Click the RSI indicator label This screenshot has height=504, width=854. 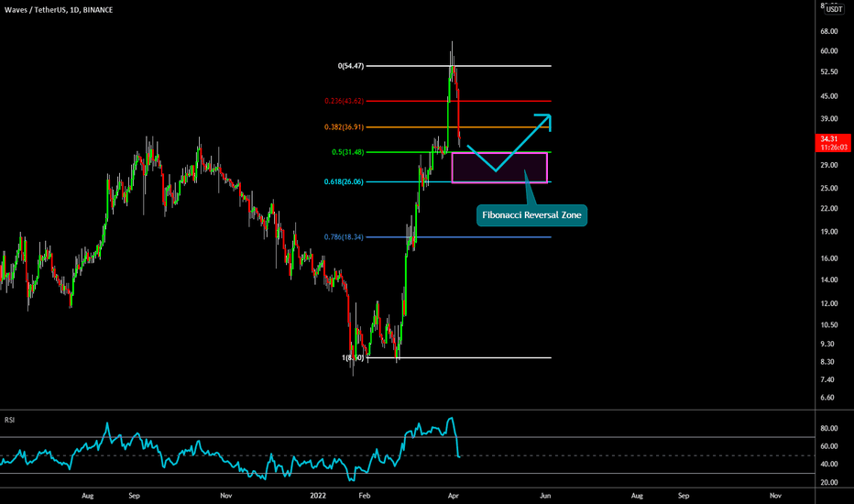(x=9, y=420)
